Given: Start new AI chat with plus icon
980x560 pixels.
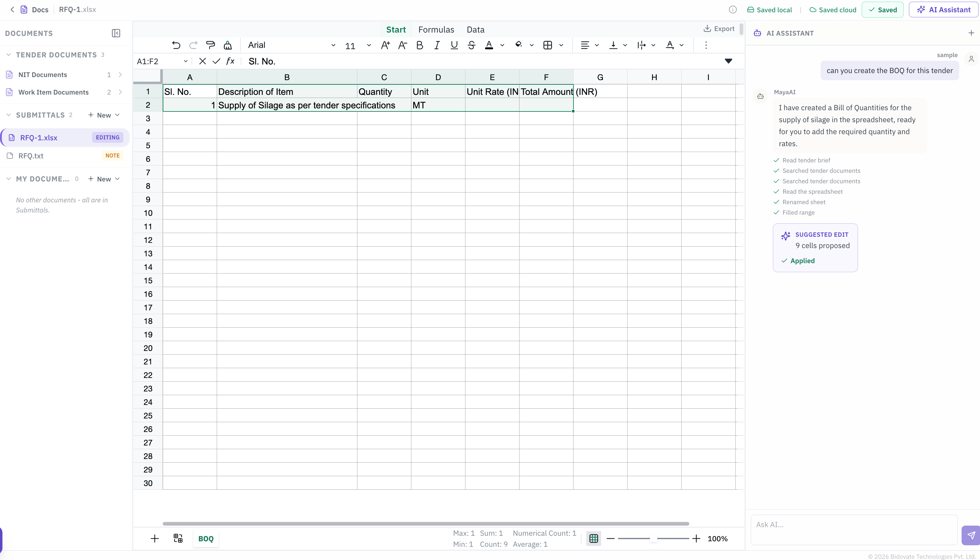Looking at the screenshot, I should click(971, 33).
